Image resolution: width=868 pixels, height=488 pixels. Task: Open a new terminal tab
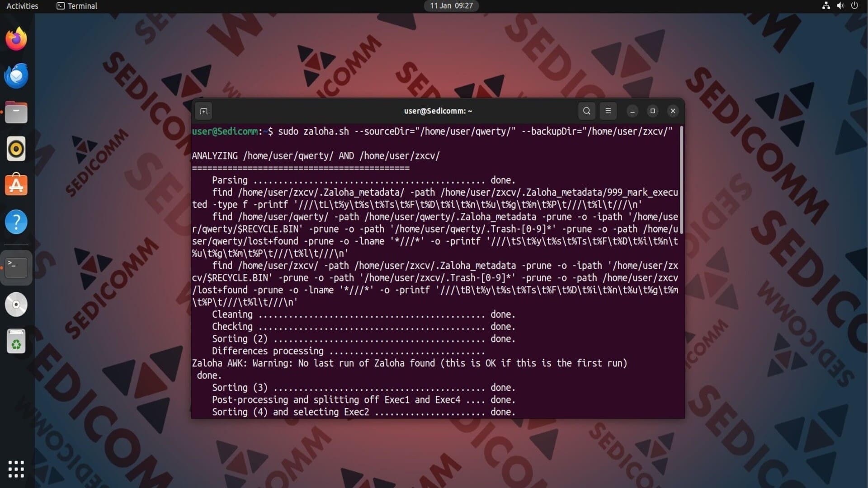[x=204, y=111]
